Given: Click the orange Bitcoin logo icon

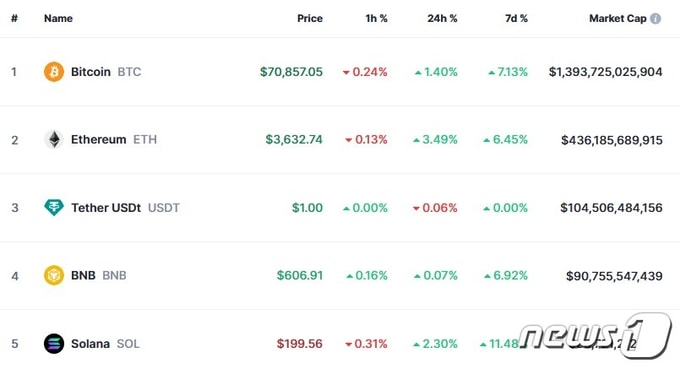Looking at the screenshot, I should pos(54,72).
